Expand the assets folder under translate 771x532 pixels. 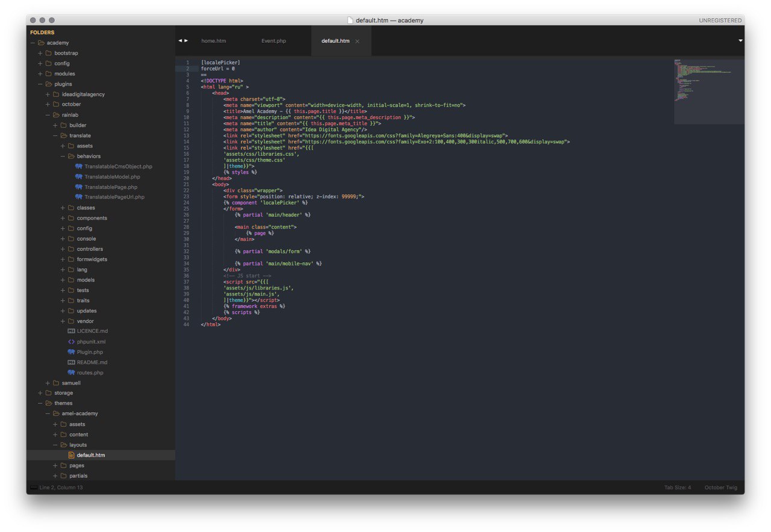[x=63, y=146]
